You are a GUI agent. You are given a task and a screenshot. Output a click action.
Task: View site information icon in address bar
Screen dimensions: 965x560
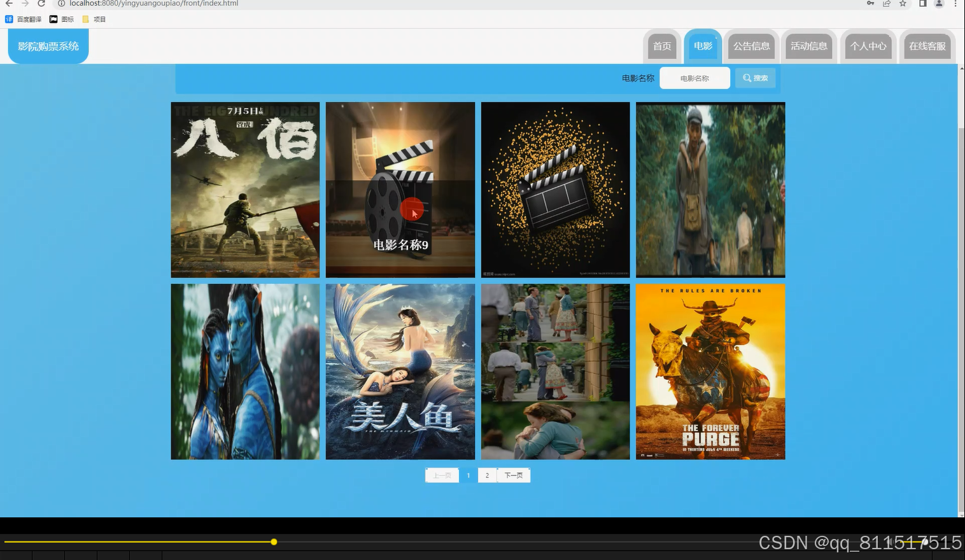[x=62, y=3]
